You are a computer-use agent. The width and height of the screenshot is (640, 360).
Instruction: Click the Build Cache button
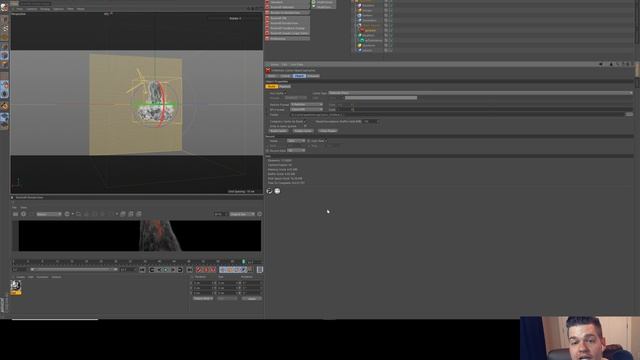pos(278,131)
